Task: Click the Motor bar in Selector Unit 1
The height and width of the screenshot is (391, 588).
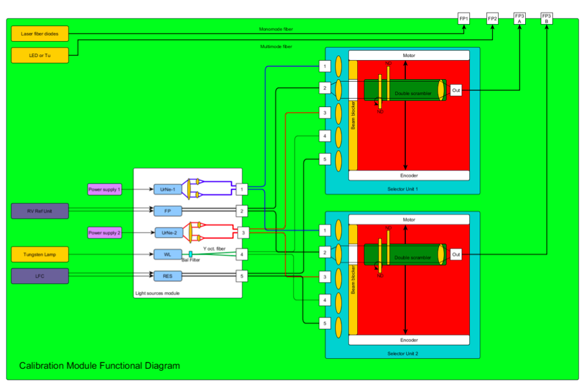Action: pyautogui.click(x=408, y=56)
